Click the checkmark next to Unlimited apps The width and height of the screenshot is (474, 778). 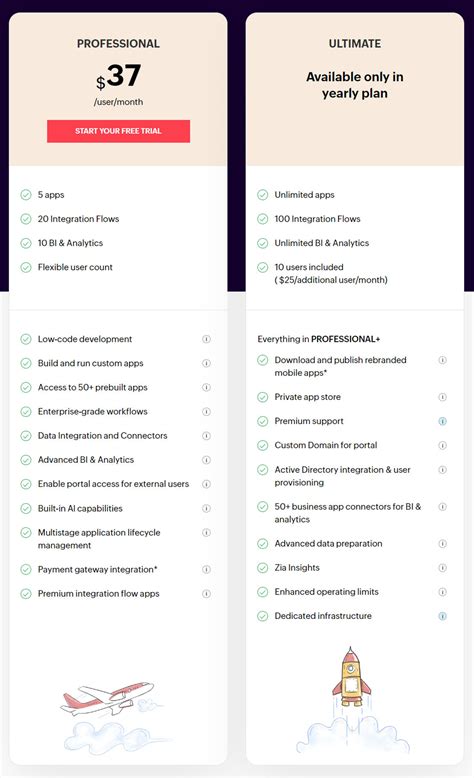(x=263, y=195)
